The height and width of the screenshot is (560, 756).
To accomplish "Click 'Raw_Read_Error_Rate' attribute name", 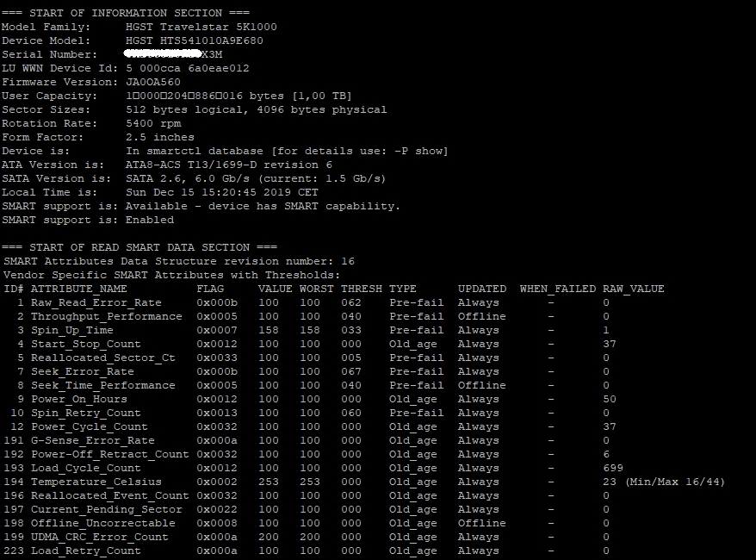I will tap(96, 303).
